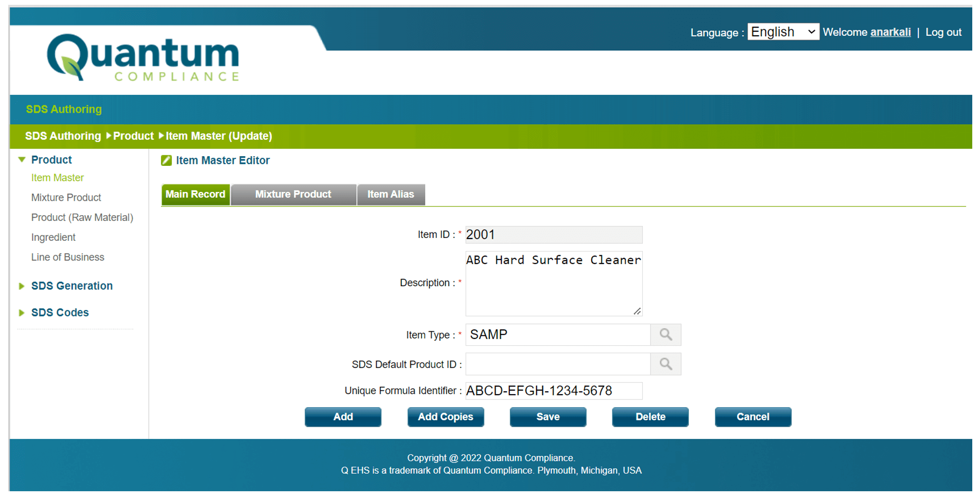Open the Language dropdown
The height and width of the screenshot is (498, 980).
tap(783, 32)
